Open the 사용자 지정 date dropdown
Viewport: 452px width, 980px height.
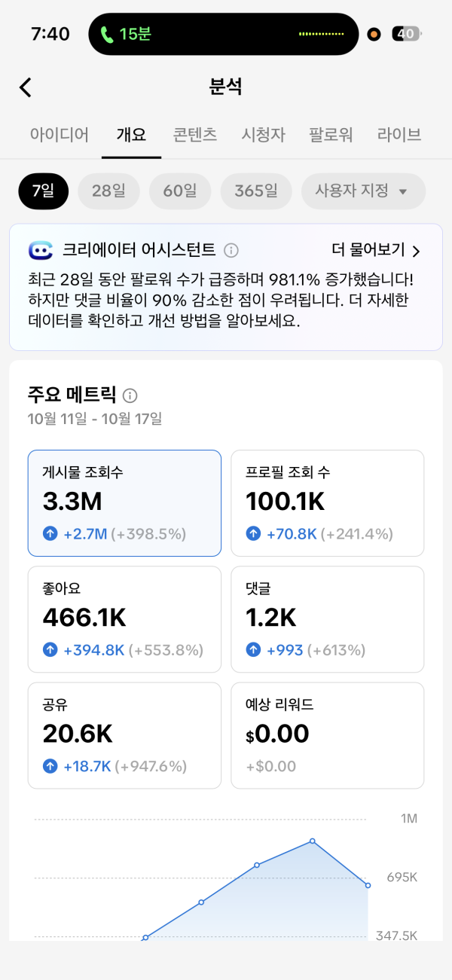point(363,191)
